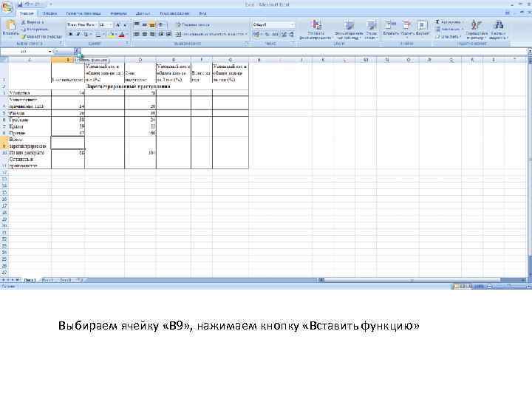
Task: Align cell text right
Action: (152, 34)
